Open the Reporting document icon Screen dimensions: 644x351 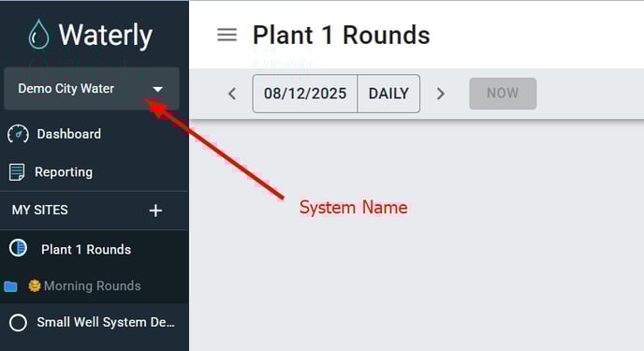coord(17,172)
